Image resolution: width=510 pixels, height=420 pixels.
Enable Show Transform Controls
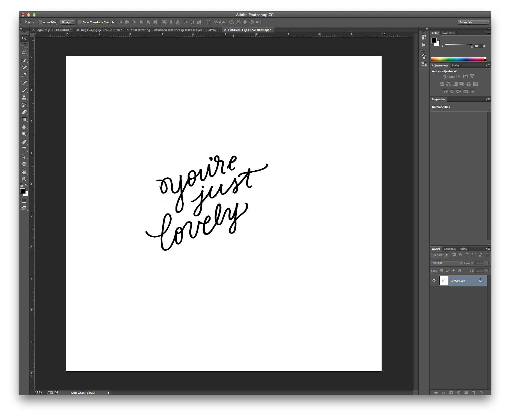point(80,22)
